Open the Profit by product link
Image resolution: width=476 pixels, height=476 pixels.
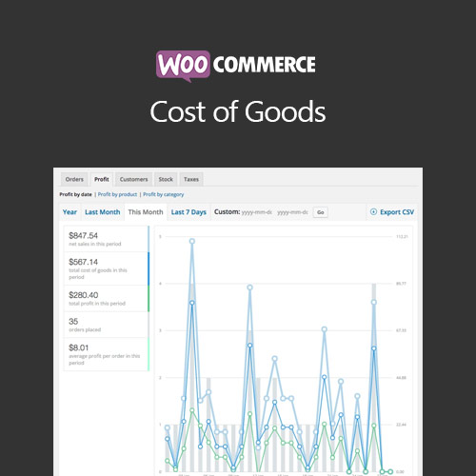pyautogui.click(x=117, y=194)
